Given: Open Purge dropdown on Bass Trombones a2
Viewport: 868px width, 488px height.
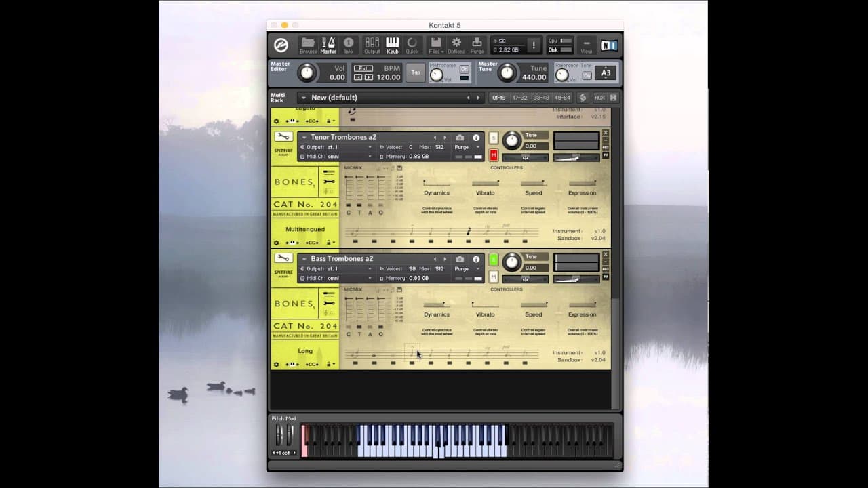Looking at the screenshot, I should point(467,268).
